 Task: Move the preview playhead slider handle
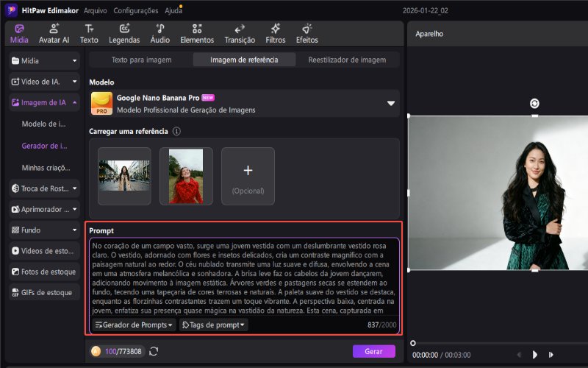[x=412, y=343]
